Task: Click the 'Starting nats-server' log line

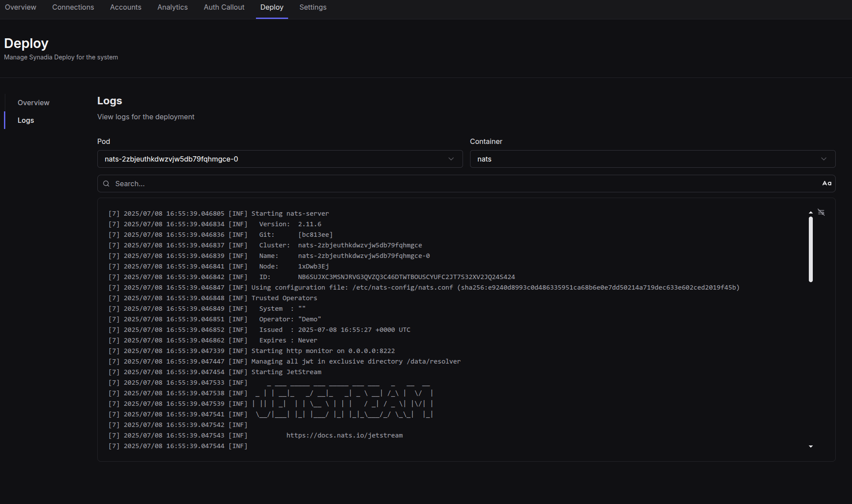Action: 219,213
